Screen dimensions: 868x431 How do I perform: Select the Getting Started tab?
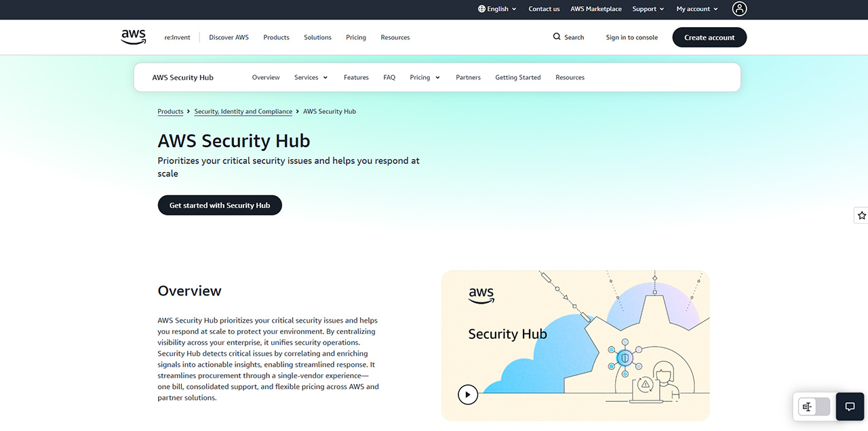pyautogui.click(x=518, y=77)
